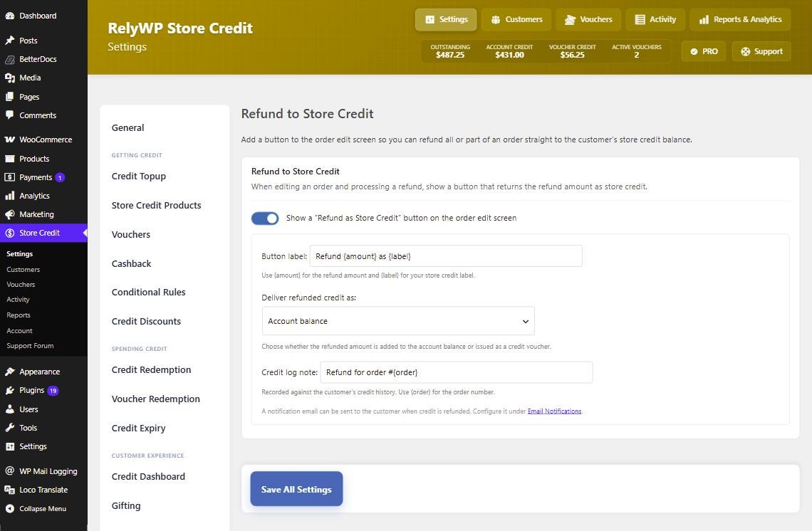Toggle off the Refund as Store Credit button switch

coord(265,219)
